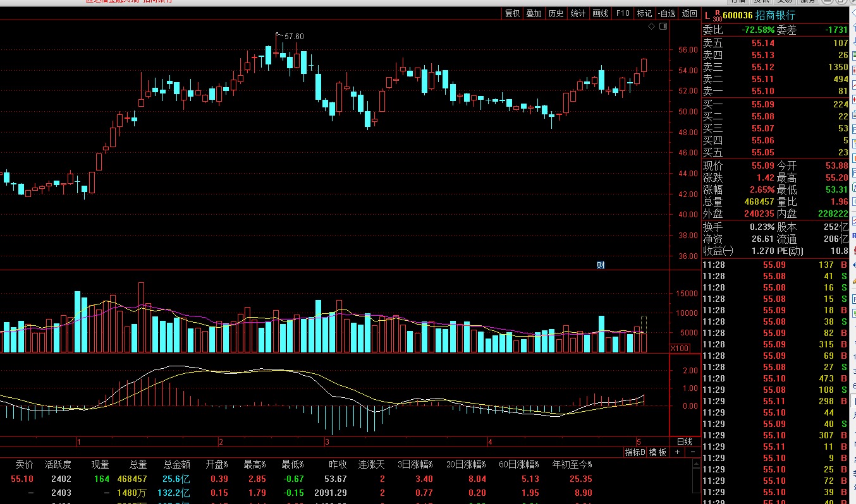Click the 委差 value -1731
The width and height of the screenshot is (856, 504).
coord(836,30)
